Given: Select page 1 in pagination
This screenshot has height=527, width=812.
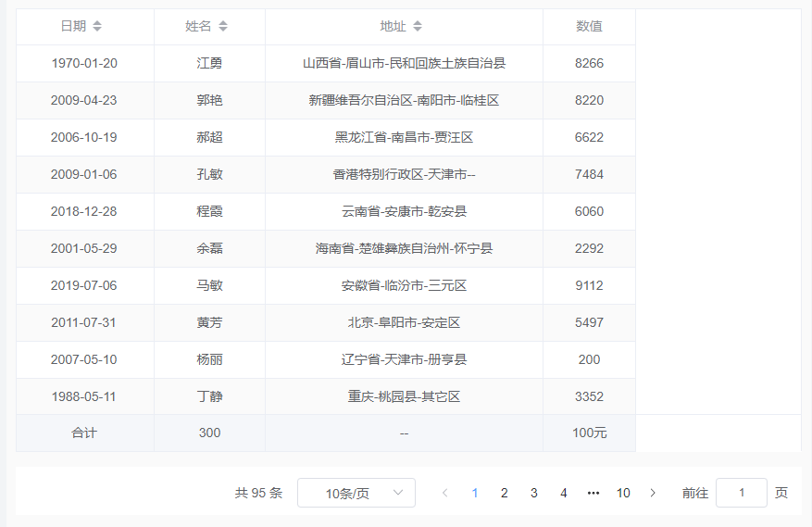Looking at the screenshot, I should coord(474,493).
